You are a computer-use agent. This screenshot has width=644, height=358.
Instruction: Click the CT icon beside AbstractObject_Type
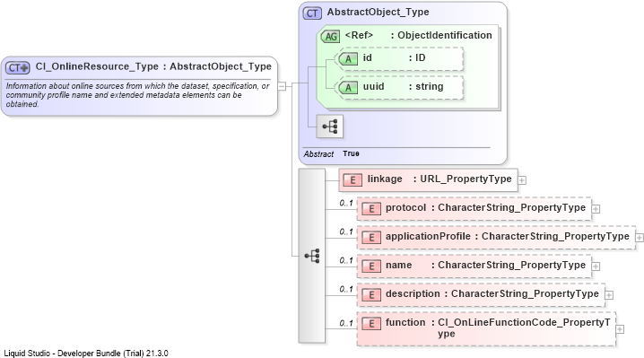tap(312, 13)
